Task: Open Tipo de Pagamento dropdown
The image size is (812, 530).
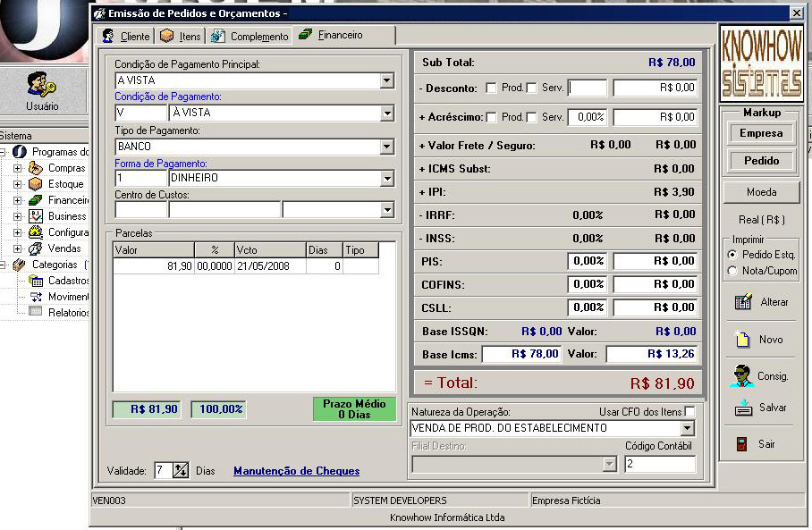Action: click(x=386, y=146)
